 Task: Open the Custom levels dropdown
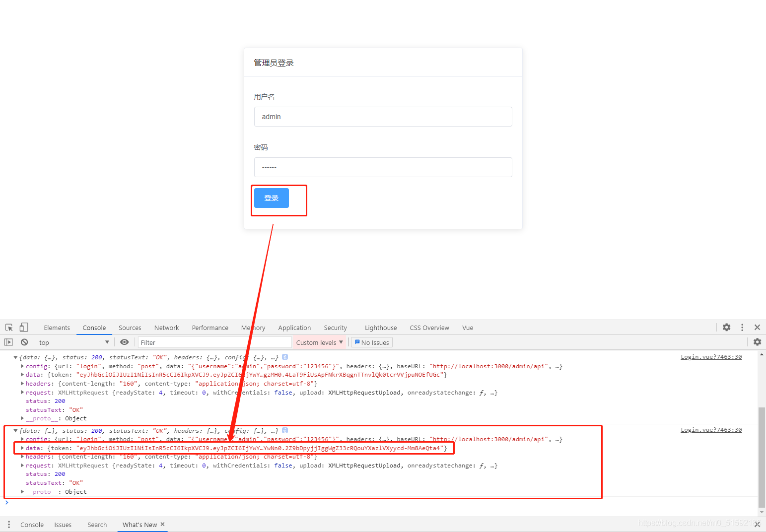coord(319,342)
